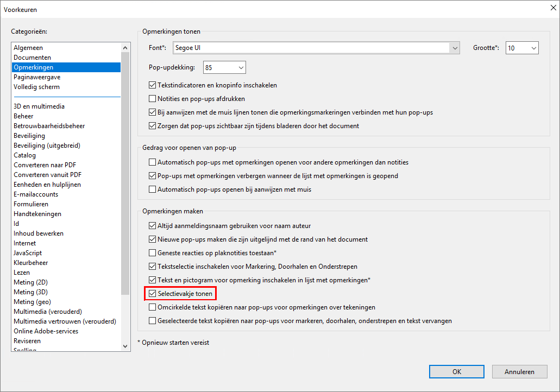The width and height of the screenshot is (560, 392).
Task: Select Opmerkingen category
Action: 66,67
